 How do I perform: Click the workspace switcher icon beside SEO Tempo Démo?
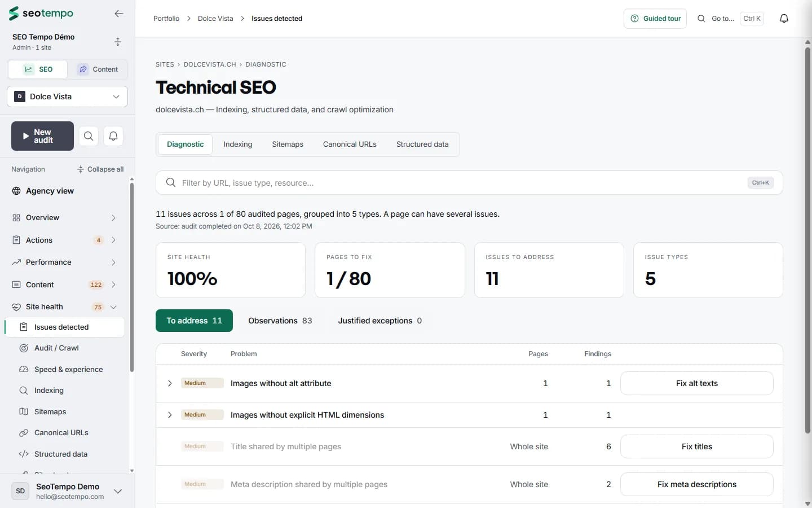pyautogui.click(x=118, y=42)
